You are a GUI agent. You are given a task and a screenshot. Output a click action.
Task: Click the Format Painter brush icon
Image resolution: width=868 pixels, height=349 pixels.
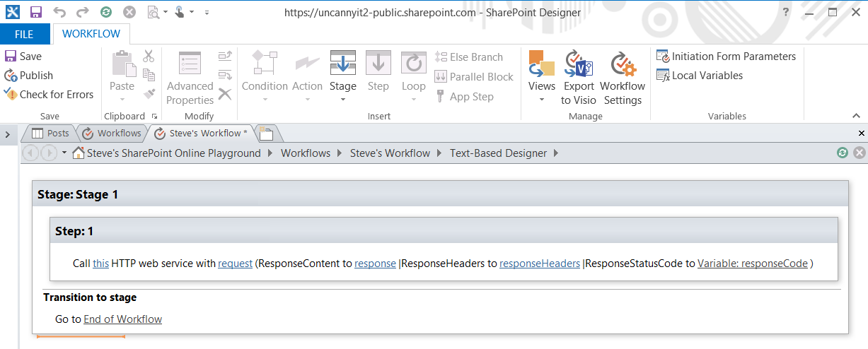(149, 93)
